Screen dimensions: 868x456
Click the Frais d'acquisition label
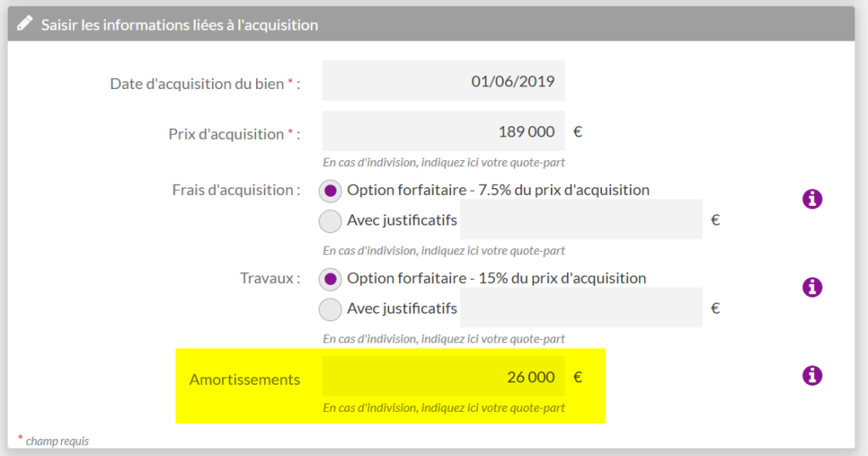click(236, 190)
